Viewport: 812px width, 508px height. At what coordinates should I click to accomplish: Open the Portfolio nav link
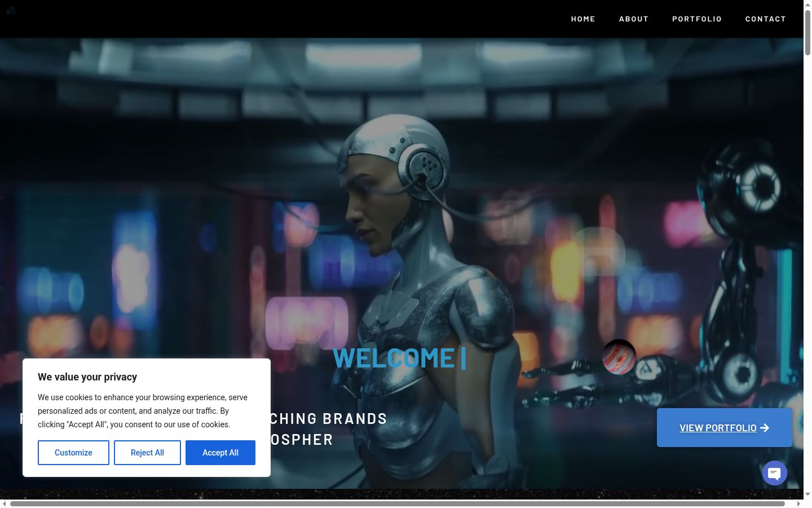pos(697,19)
